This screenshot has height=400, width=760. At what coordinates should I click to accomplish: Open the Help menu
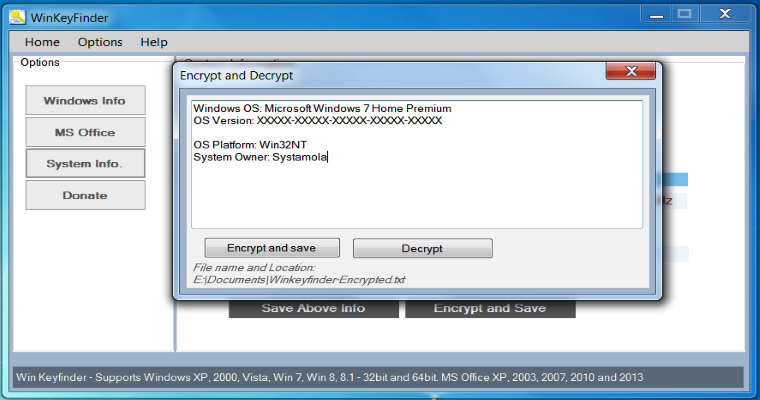point(154,42)
